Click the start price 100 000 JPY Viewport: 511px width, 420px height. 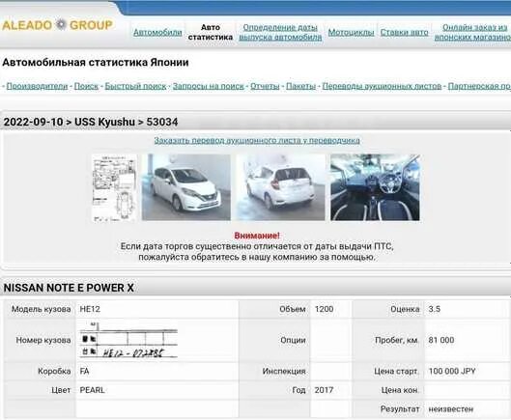(452, 371)
